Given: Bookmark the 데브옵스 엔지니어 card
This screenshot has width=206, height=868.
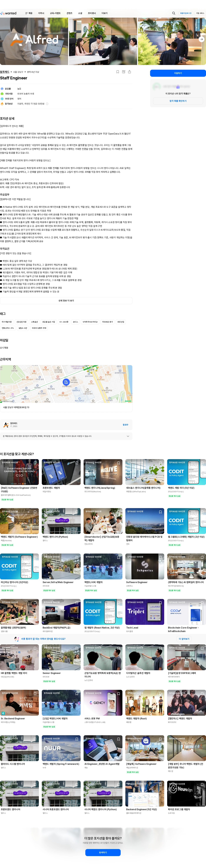Looking at the screenshot, I should click(161, 463).
